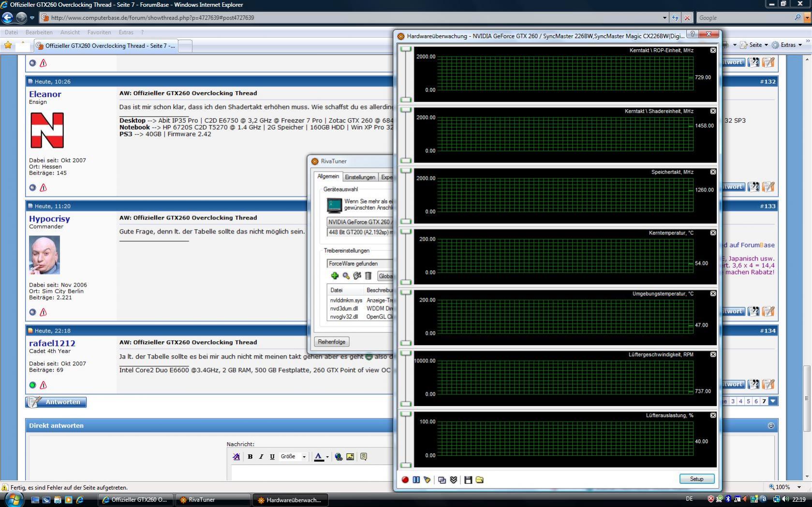This screenshot has width=812, height=507.
Task: Open the Seite dropdown menu
Action: click(x=754, y=44)
